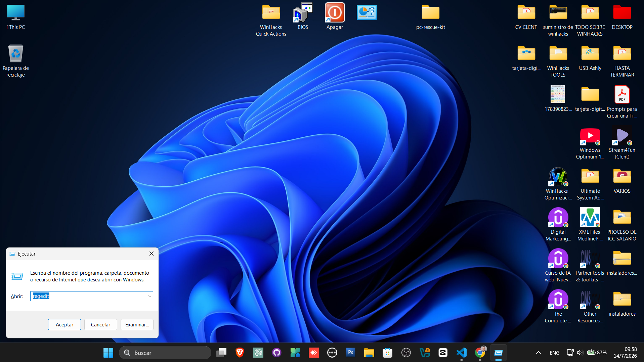Select the instaladores folder in the bottom row
644x362 pixels.
tap(622, 304)
